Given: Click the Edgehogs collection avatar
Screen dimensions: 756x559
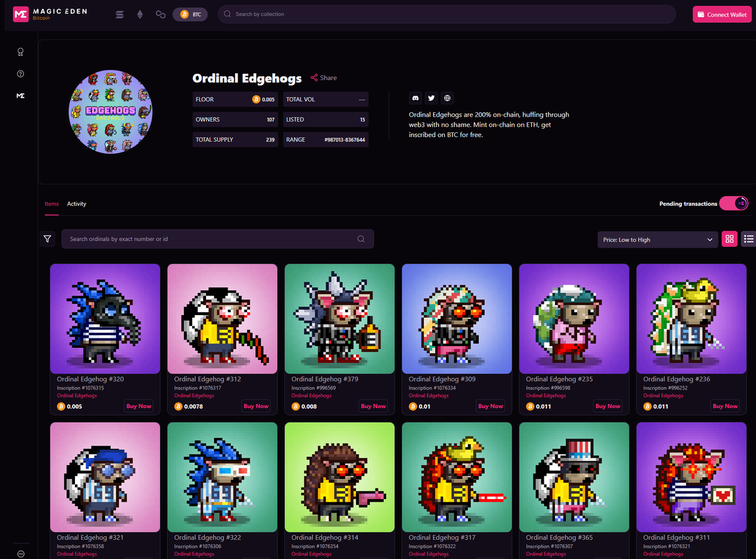Looking at the screenshot, I should pos(111,112).
